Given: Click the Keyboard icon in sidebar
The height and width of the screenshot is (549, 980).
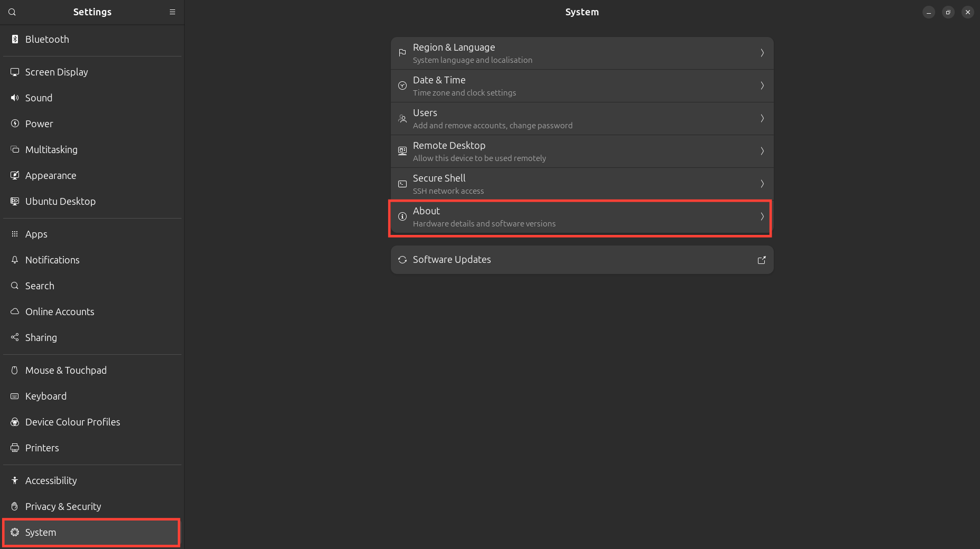Looking at the screenshot, I should [x=14, y=396].
